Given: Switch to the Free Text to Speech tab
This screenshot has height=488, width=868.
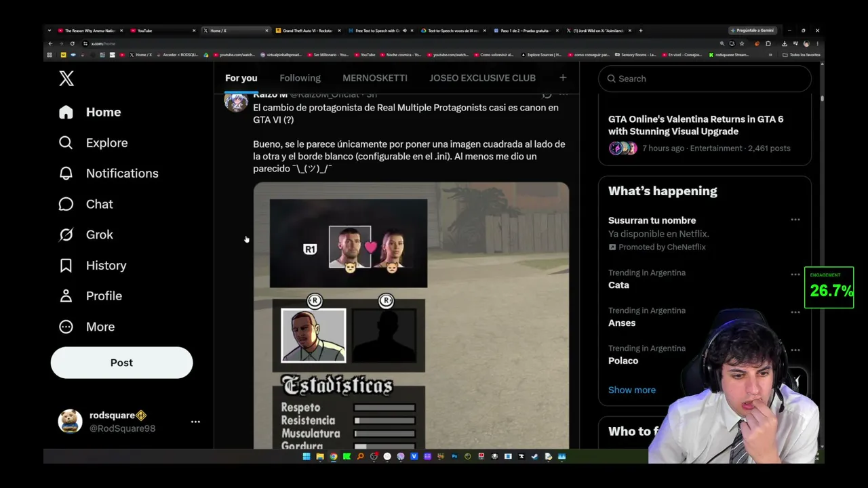Looking at the screenshot, I should coord(380,30).
